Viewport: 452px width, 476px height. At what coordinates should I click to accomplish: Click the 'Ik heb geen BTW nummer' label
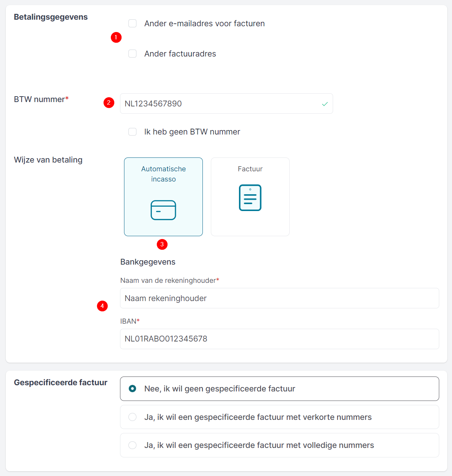coord(192,132)
